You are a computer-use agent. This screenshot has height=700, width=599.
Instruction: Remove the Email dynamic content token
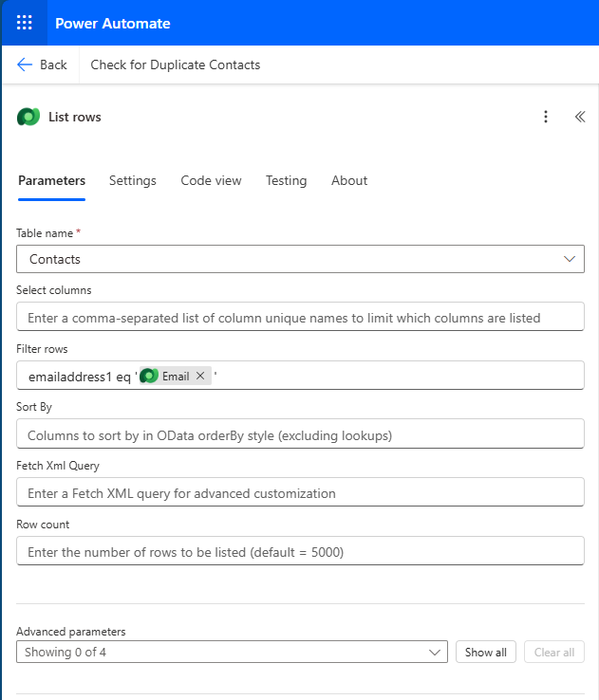coord(200,376)
